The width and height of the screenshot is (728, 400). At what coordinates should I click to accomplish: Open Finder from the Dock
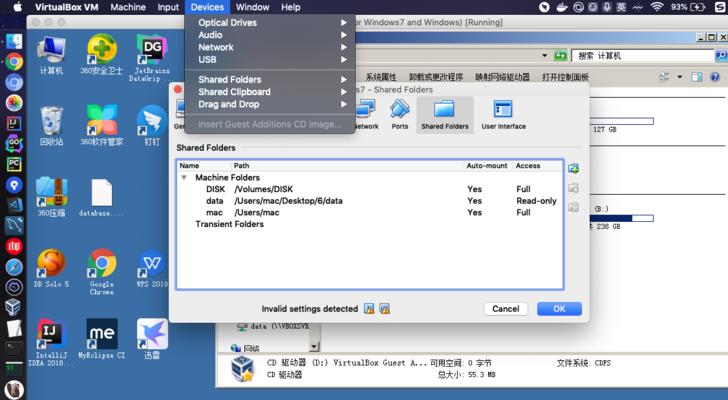(14, 42)
